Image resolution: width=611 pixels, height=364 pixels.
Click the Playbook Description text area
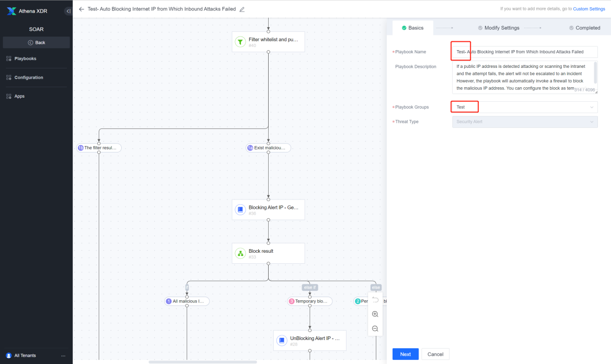(524, 77)
